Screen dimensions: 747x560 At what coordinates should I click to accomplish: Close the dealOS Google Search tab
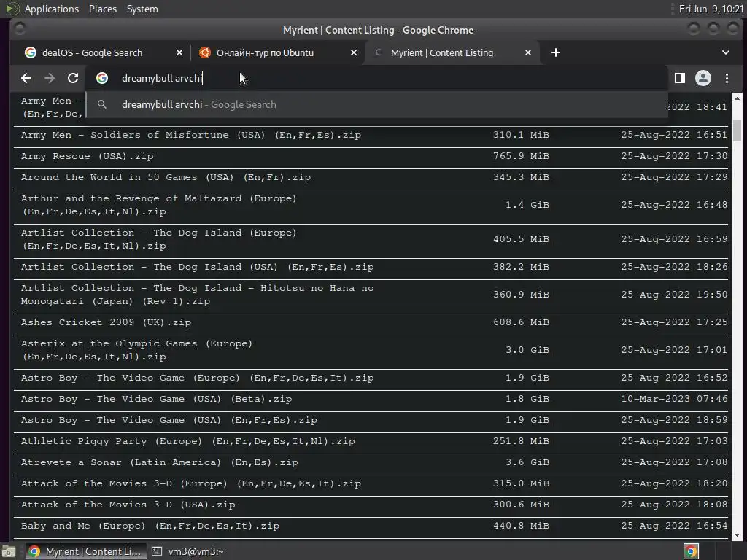(179, 52)
